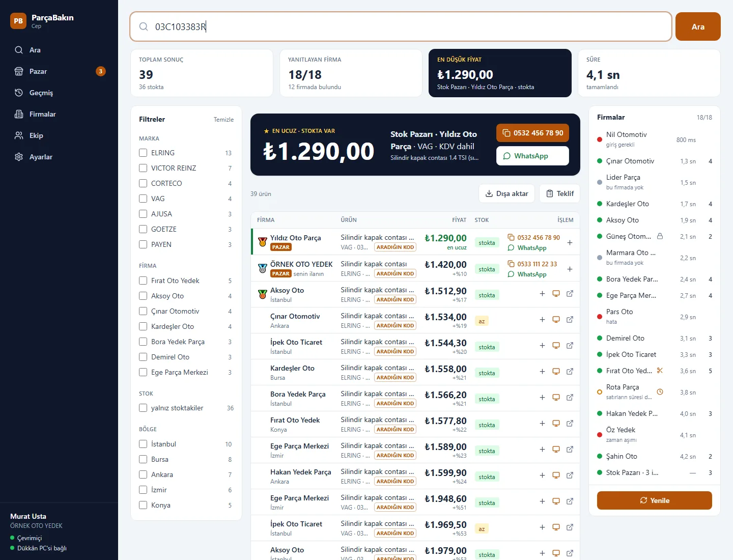Enable the CORTECO brand checkbox
Screen dimensions: 733x560
click(x=143, y=183)
